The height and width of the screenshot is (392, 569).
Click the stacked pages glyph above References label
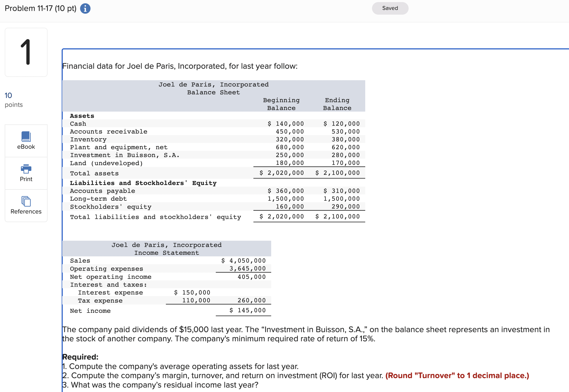click(x=26, y=201)
